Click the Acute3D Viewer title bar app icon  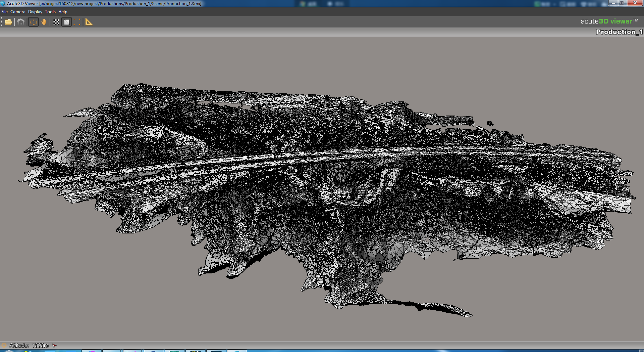coord(3,3)
